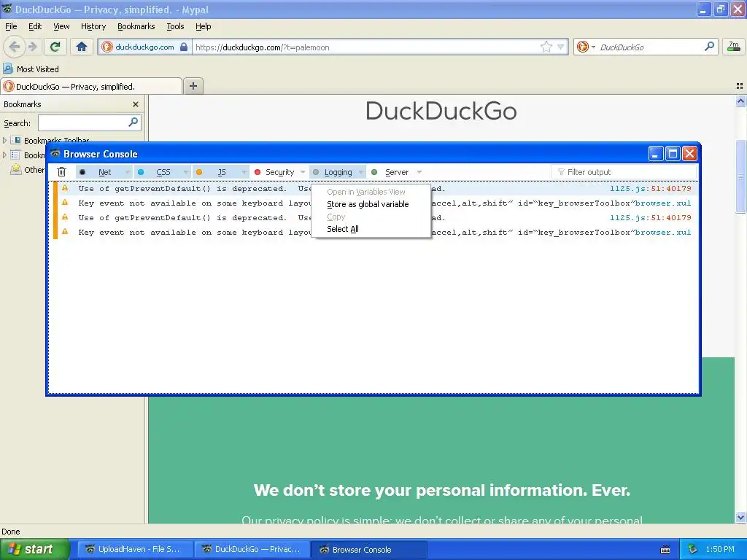Minimize the Browser Console window

point(656,154)
